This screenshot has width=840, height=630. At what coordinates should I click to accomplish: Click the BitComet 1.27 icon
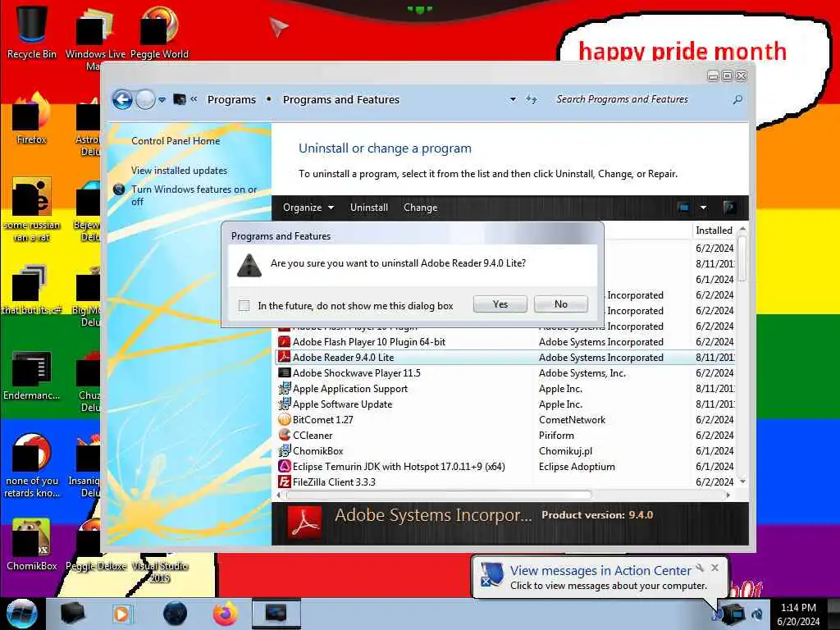pos(285,419)
